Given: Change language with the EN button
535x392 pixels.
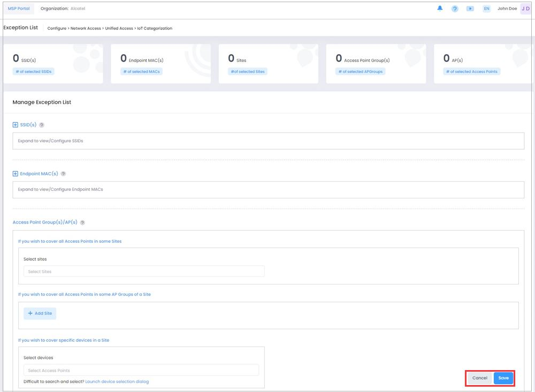Looking at the screenshot, I should point(486,9).
